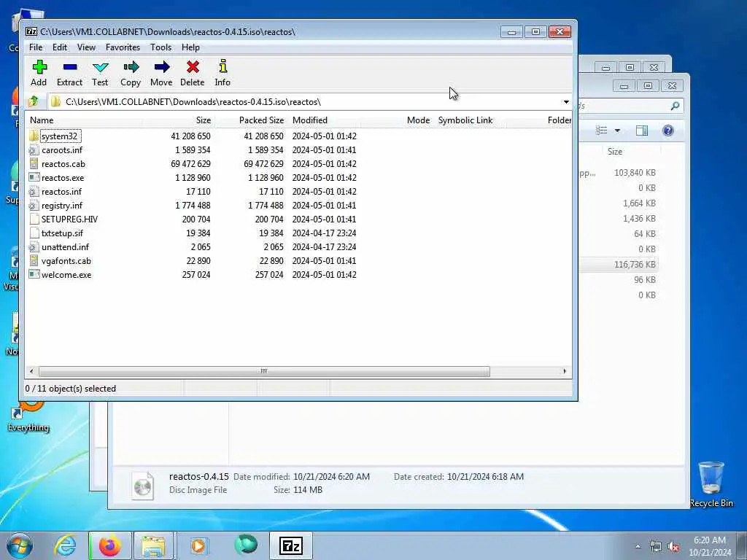The image size is (747, 560).
Task: Click the reactos.exe file icon
Action: tap(34, 178)
